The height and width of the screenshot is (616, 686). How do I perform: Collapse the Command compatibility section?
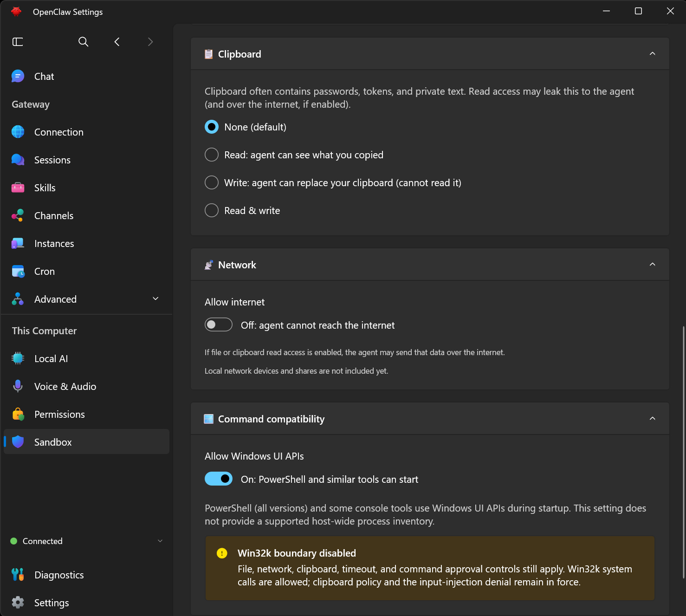click(652, 419)
